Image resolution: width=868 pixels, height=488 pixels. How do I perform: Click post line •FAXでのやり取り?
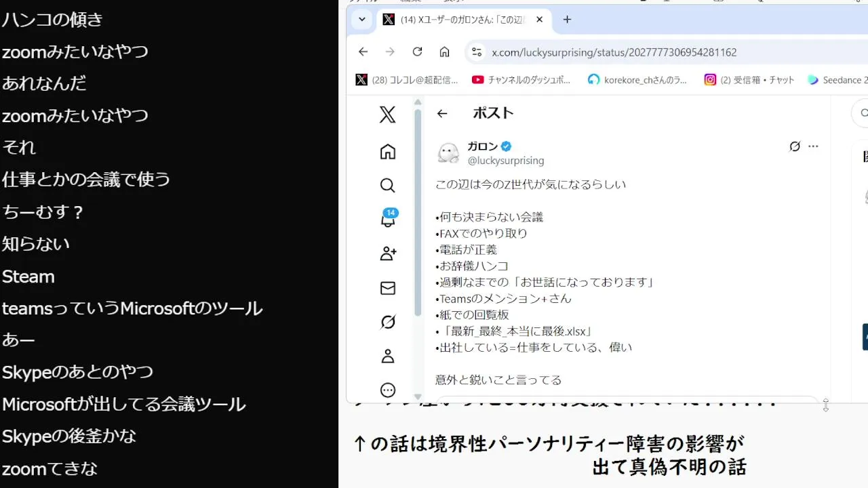tap(481, 233)
